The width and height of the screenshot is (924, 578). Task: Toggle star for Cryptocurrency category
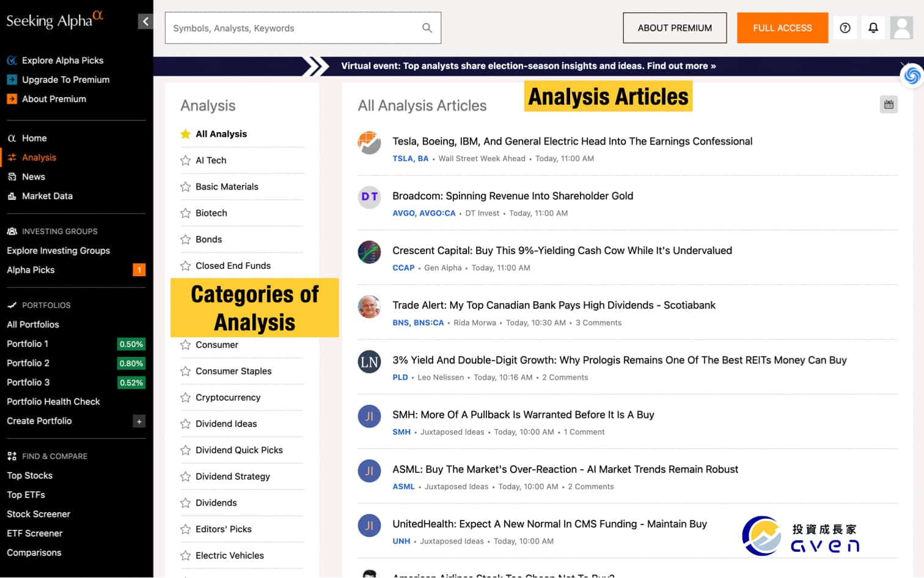pos(186,397)
